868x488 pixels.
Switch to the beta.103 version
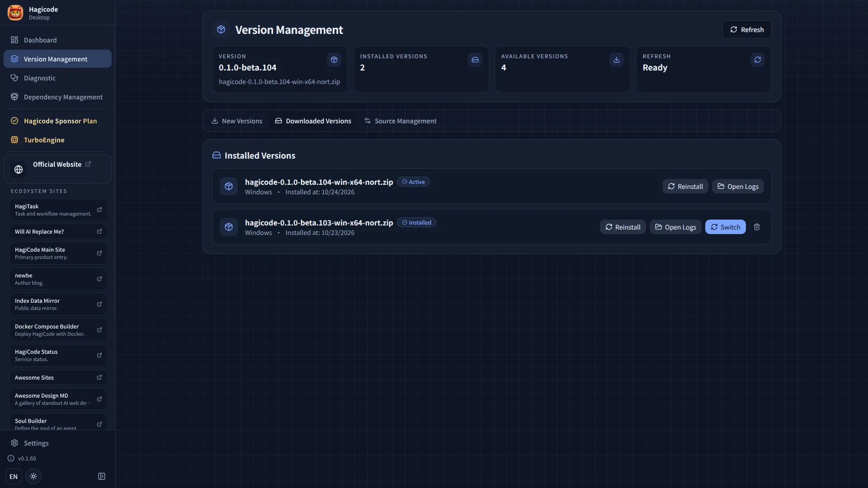click(725, 227)
